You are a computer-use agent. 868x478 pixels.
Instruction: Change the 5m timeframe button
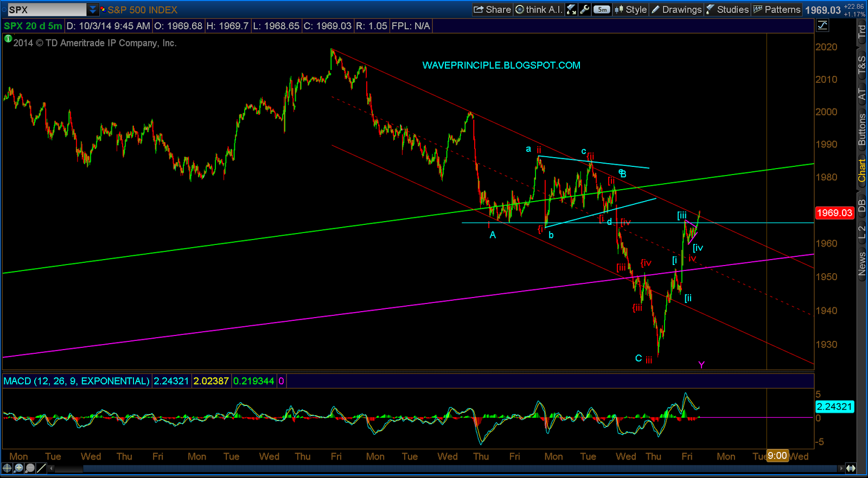point(602,9)
